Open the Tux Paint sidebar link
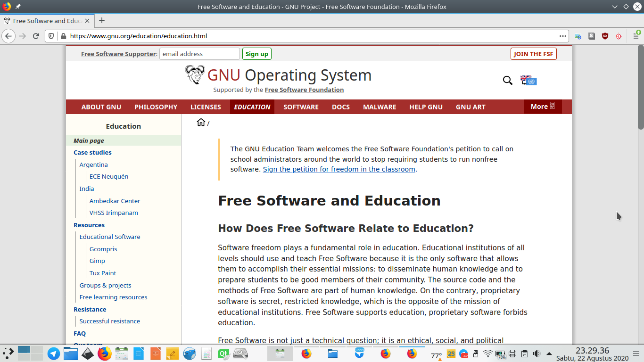This screenshot has height=362, width=644. click(103, 273)
